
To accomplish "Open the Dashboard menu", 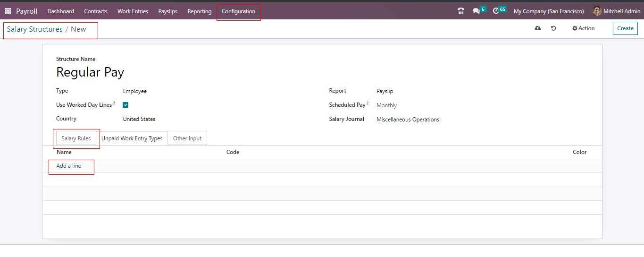I will 61,11.
